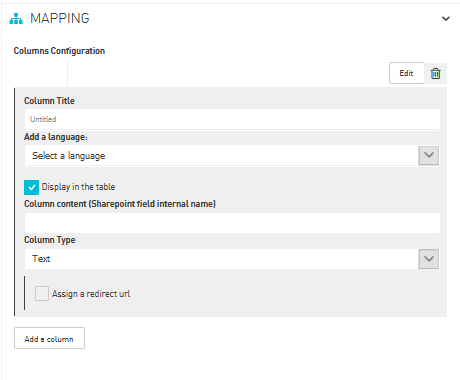The image size is (460, 380).
Task: Click the Column Type label
Action: click(50, 240)
